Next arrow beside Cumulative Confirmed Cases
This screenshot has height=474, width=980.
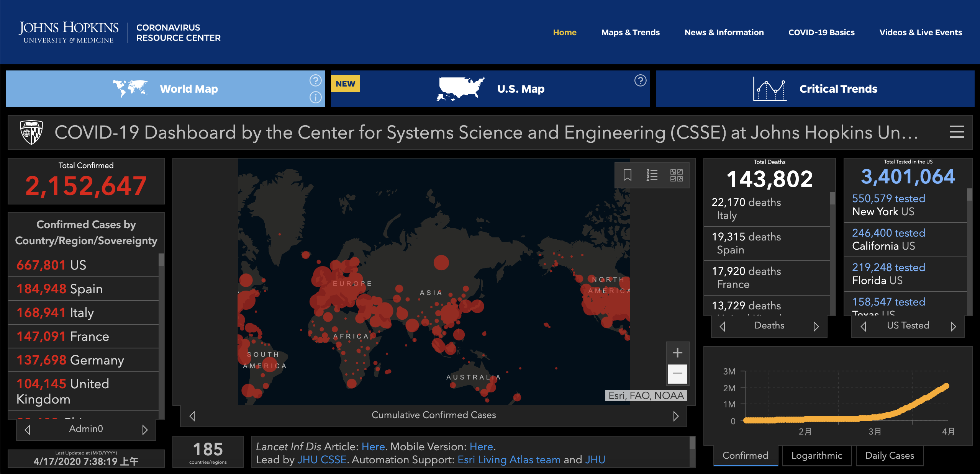point(676,416)
